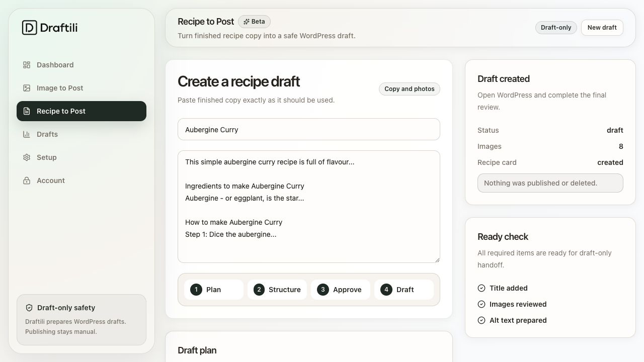
Task: Start a New draft
Action: pos(602,28)
